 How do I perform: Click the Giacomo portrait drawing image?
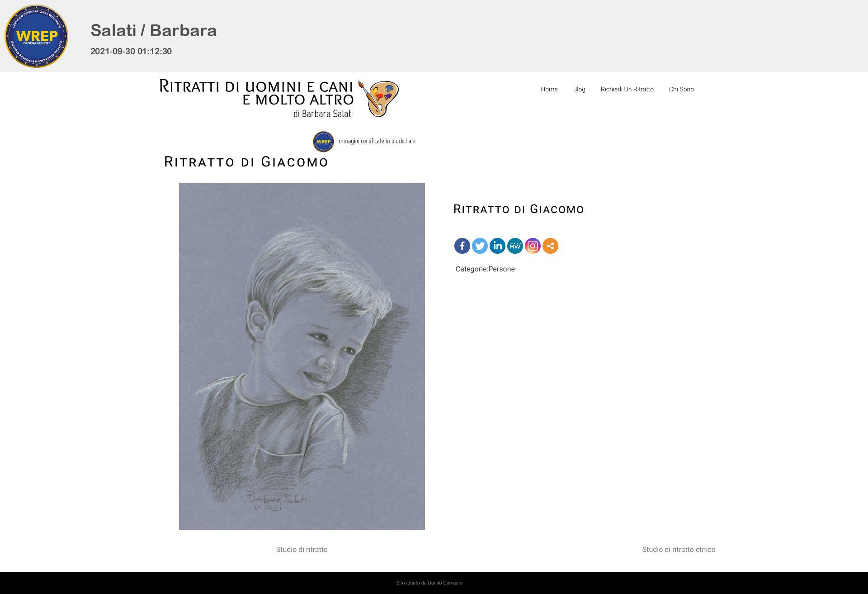302,356
